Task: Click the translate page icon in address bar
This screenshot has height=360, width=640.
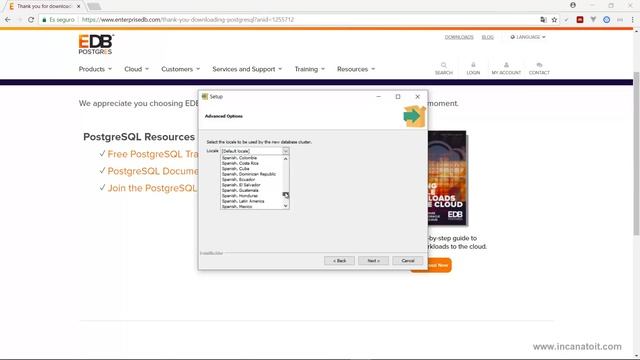Action: point(543,20)
